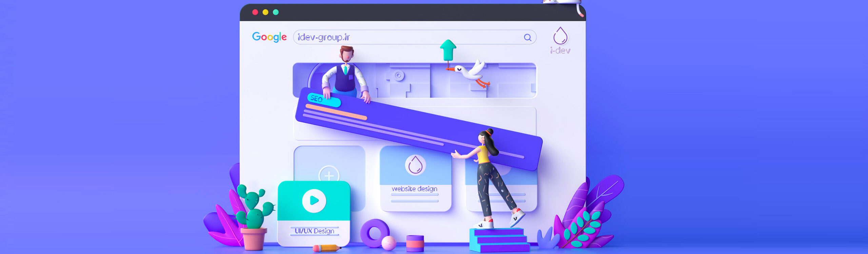
Task: Click the idev-group.ir search field
Action: click(415, 37)
